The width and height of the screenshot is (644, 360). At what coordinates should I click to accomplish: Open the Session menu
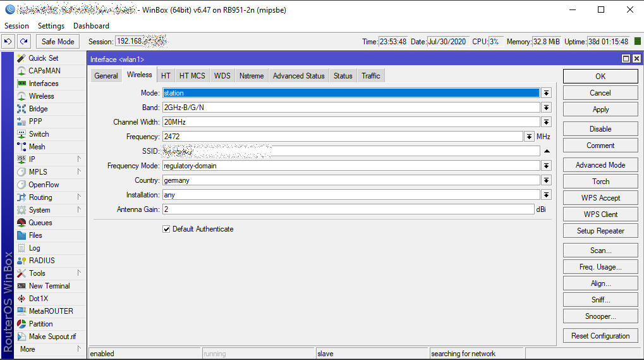(x=16, y=26)
